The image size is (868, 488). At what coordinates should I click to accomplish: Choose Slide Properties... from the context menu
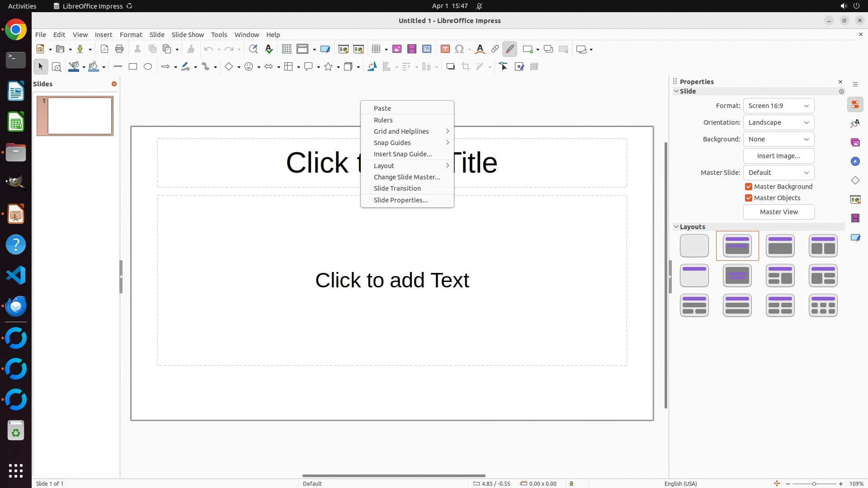(401, 200)
